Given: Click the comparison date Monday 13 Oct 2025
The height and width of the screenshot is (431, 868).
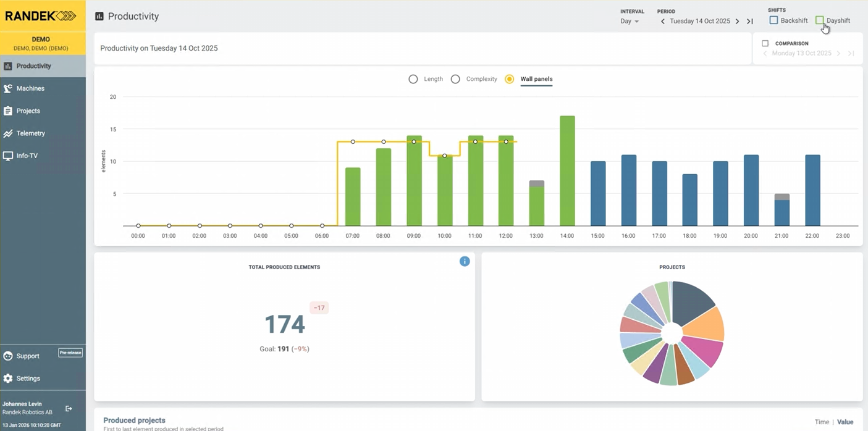Looking at the screenshot, I should click(x=802, y=54).
